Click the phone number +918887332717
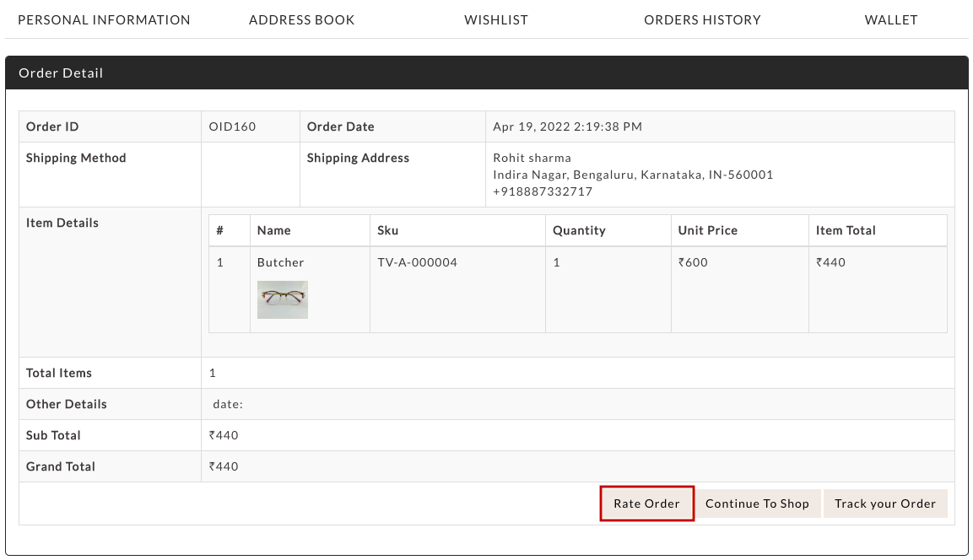This screenshot has width=973, height=560. pos(543,191)
